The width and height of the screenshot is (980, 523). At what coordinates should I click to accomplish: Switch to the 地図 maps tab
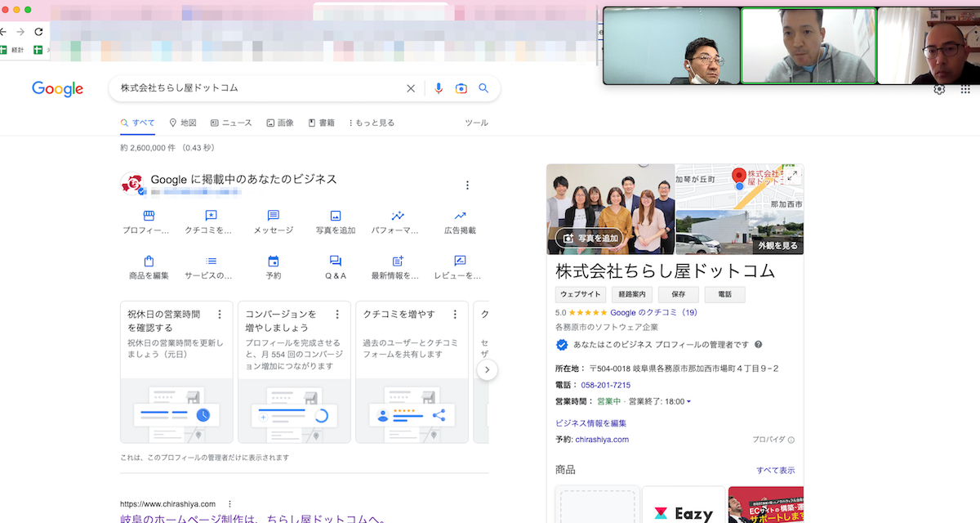coord(183,123)
